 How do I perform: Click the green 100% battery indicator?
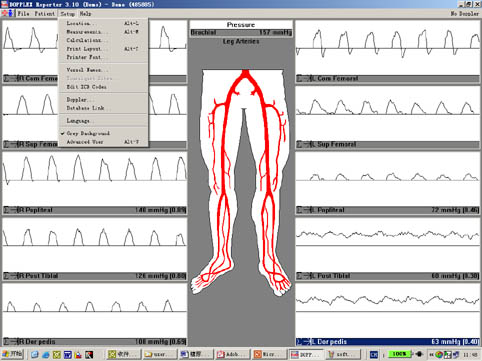(399, 354)
